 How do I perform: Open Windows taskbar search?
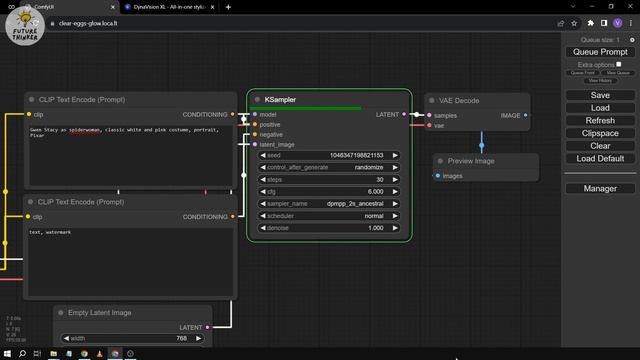coord(22,353)
